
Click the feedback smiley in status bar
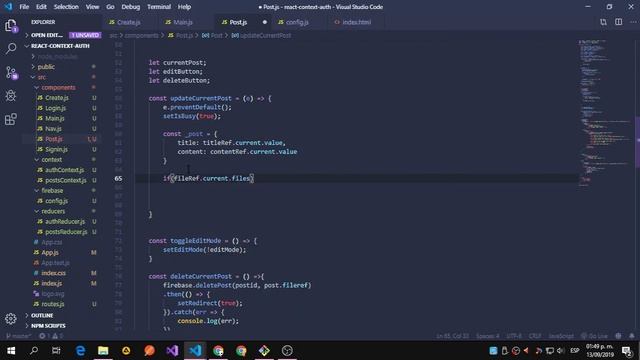pos(618,336)
